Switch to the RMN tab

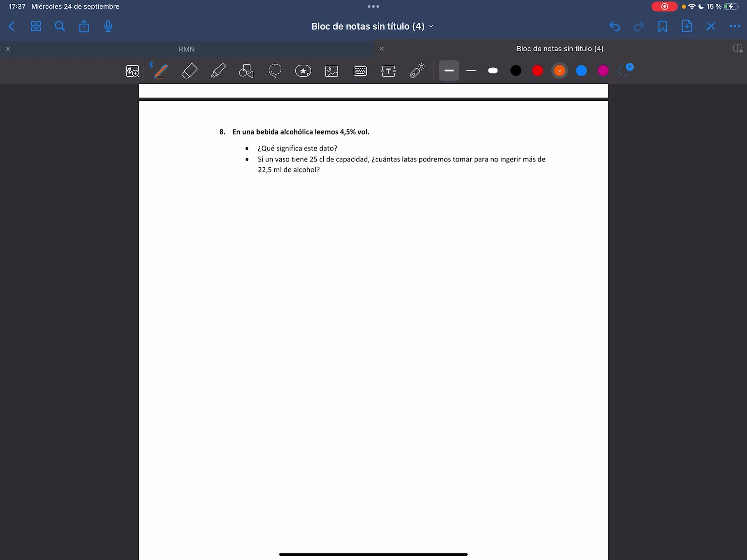(187, 49)
